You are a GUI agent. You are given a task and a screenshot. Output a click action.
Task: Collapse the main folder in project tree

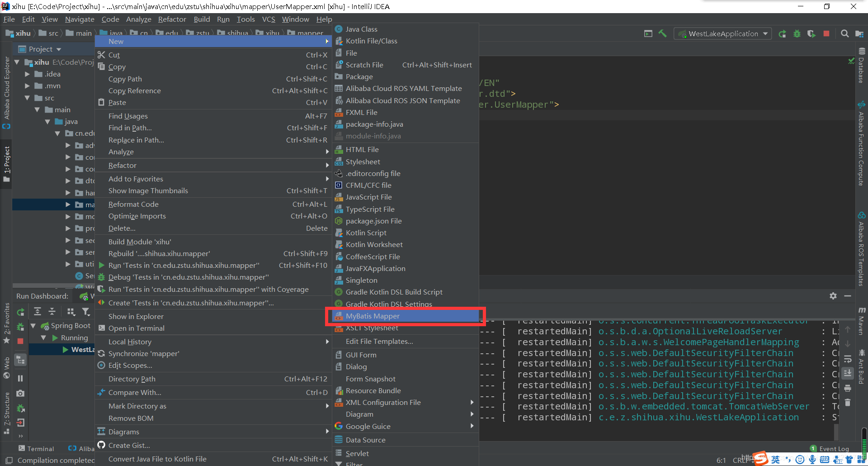point(37,109)
